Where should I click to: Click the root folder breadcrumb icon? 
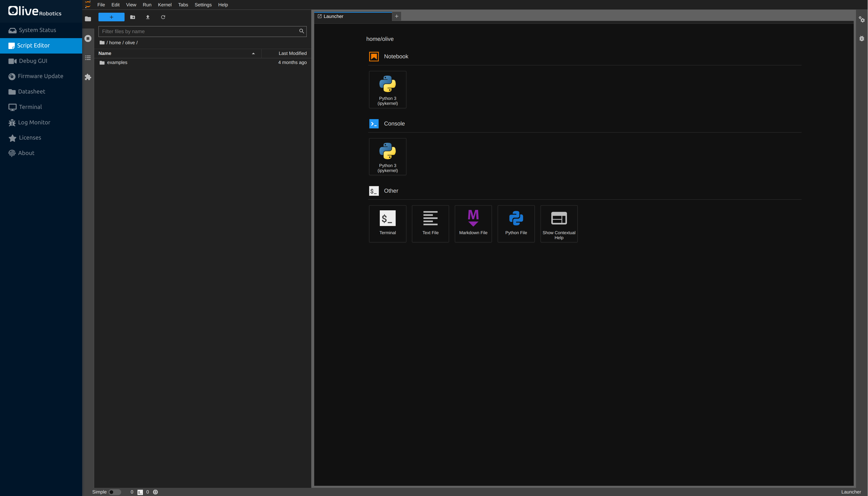point(102,43)
